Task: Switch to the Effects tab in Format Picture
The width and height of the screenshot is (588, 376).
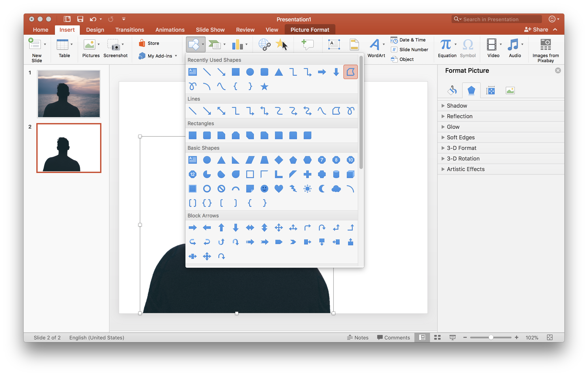Action: (x=471, y=90)
